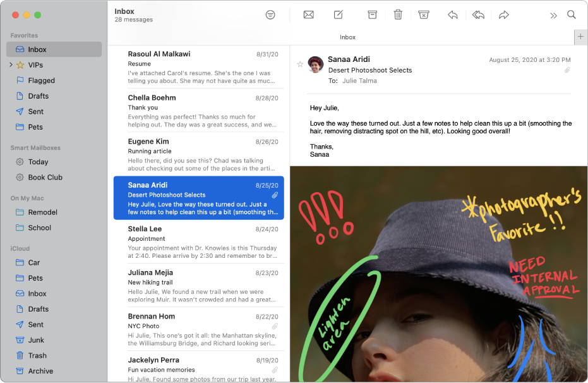
Task: Click the Get Mail envelope icon
Action: pyautogui.click(x=308, y=15)
